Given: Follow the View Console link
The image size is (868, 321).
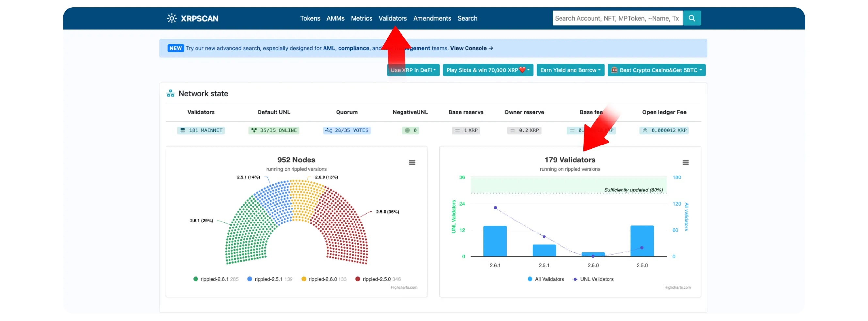Looking at the screenshot, I should 471,48.
